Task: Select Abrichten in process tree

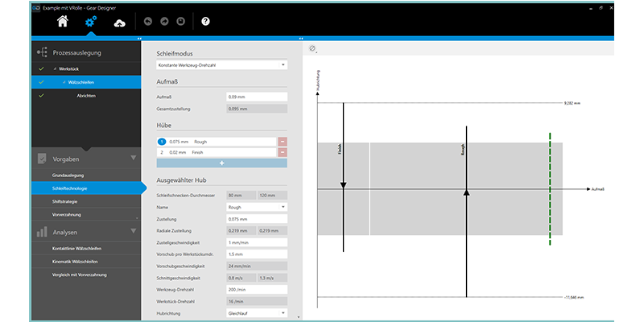Action: 87,96
